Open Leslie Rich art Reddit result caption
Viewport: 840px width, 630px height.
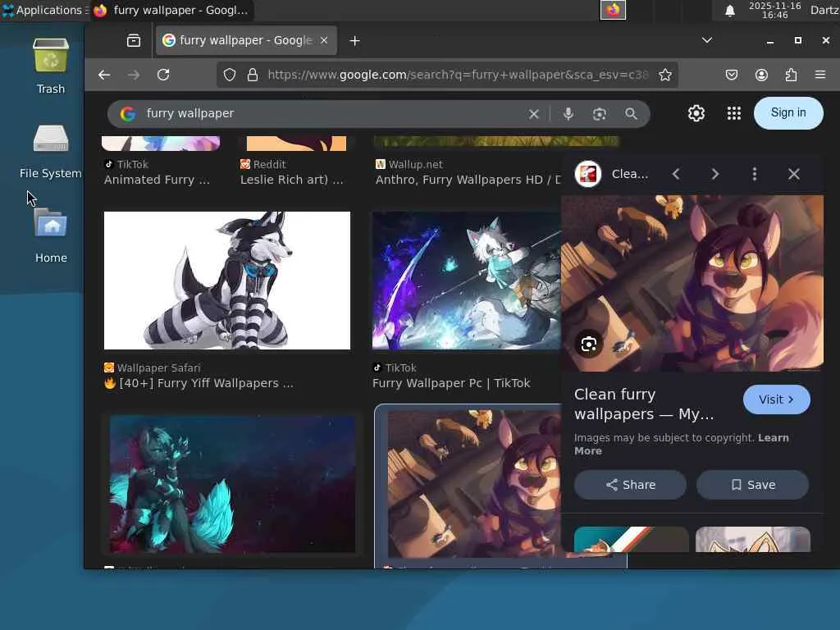click(x=292, y=180)
